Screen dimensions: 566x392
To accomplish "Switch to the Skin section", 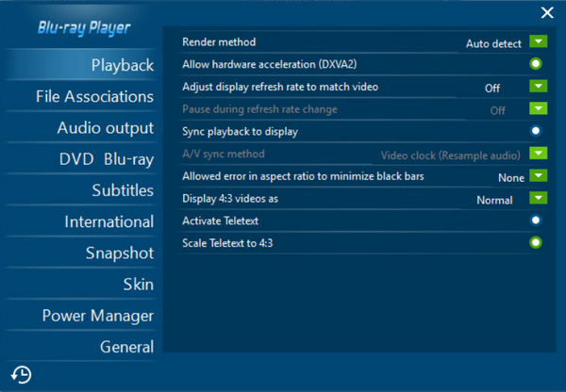I will (x=81, y=285).
